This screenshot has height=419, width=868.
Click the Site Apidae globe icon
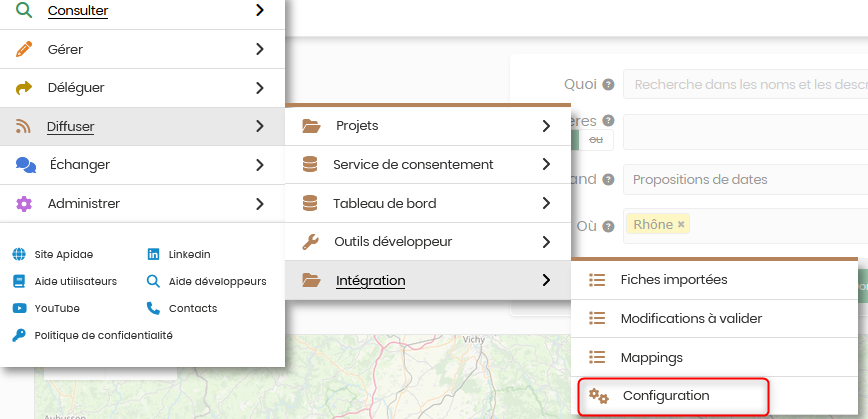(x=19, y=255)
